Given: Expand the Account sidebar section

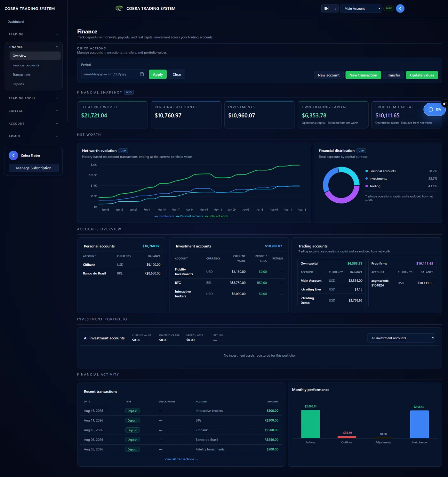Looking at the screenshot, I should pyautogui.click(x=34, y=124).
